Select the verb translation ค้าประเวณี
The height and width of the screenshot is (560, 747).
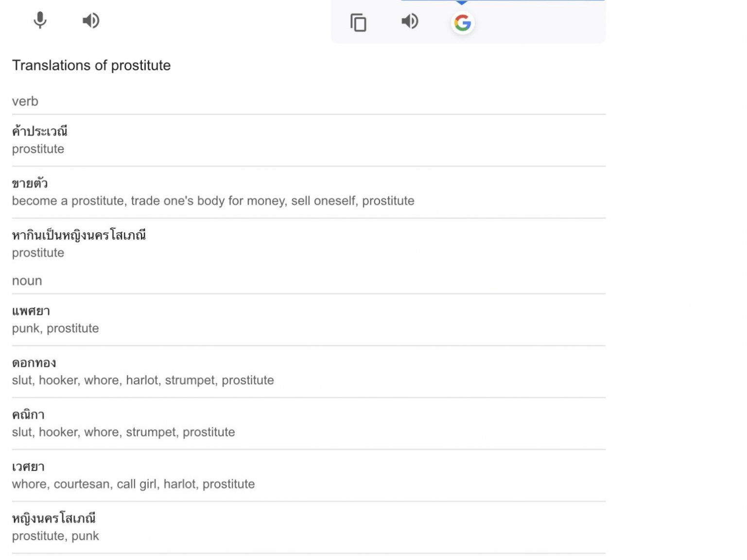[x=40, y=131]
